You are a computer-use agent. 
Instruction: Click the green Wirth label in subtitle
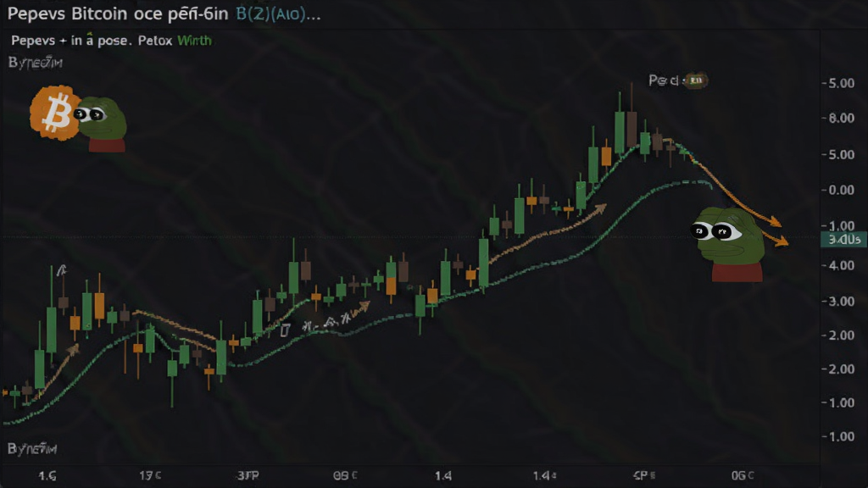pos(194,41)
